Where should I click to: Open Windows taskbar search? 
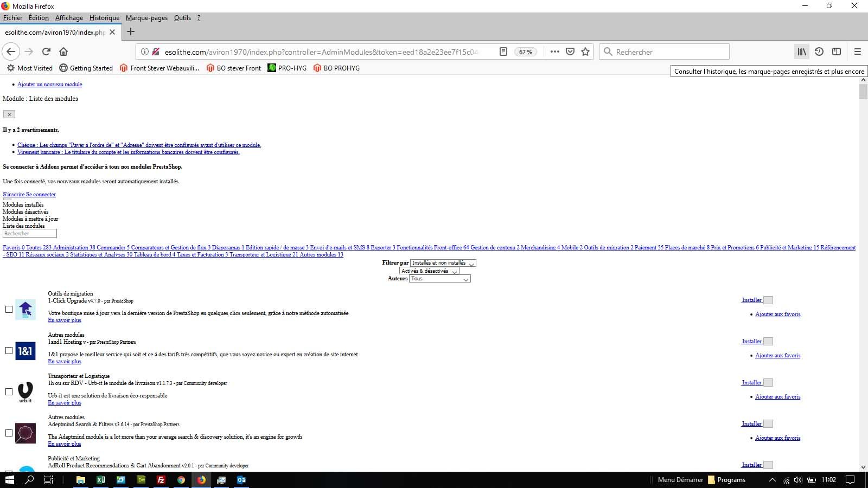(x=29, y=480)
